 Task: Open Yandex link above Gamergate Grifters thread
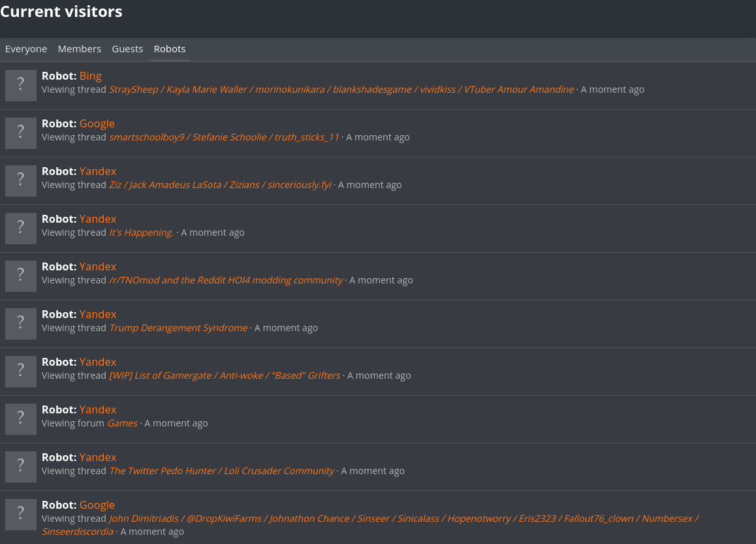coord(98,362)
